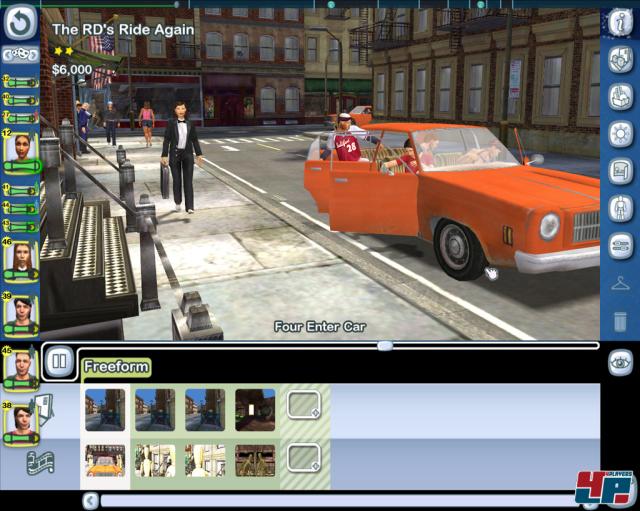Viewport: 640px width, 511px height.
Task: Click the top progress bar playhead knob
Action: coord(176,4)
